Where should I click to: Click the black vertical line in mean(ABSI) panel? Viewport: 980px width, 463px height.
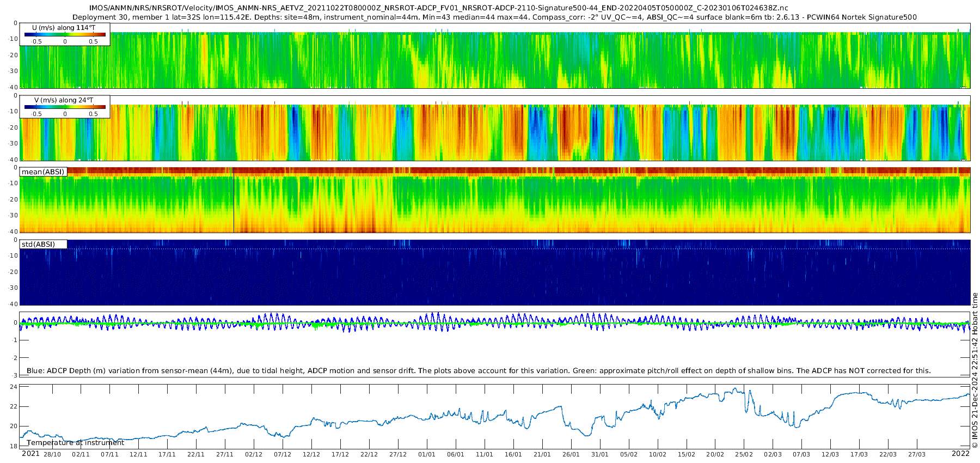pos(234,200)
